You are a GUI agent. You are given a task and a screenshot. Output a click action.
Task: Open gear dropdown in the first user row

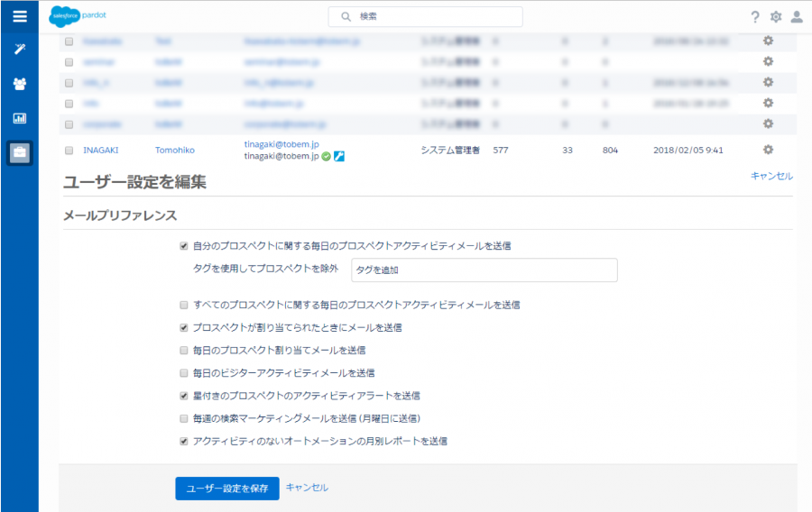point(768,41)
